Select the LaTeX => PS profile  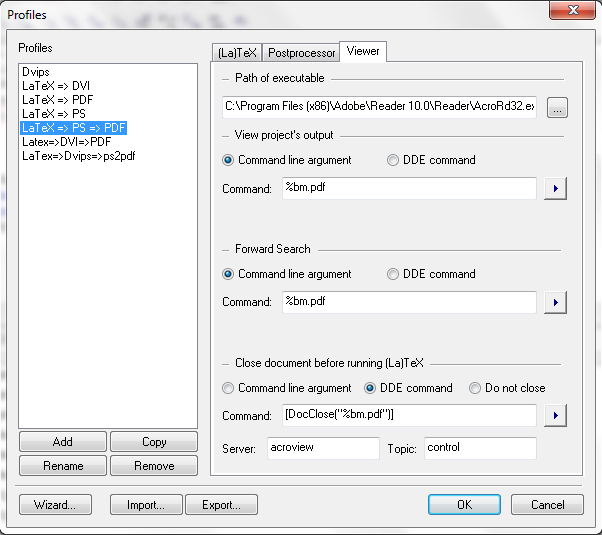coord(54,114)
